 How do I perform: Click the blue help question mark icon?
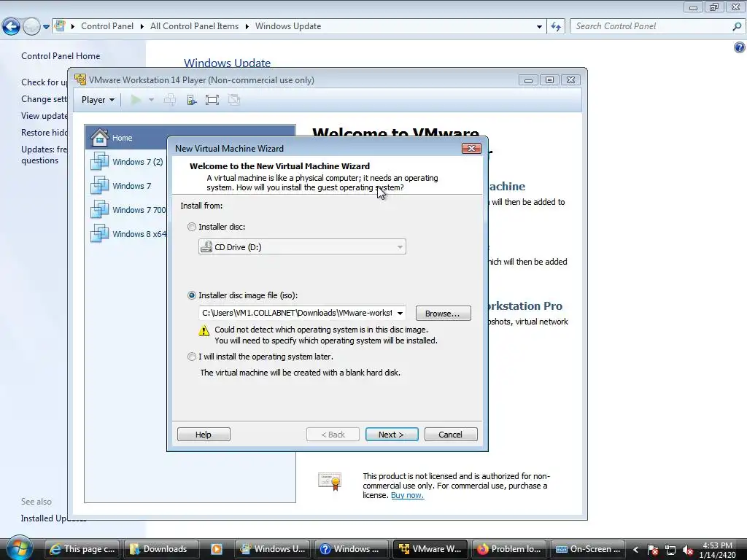click(x=740, y=47)
